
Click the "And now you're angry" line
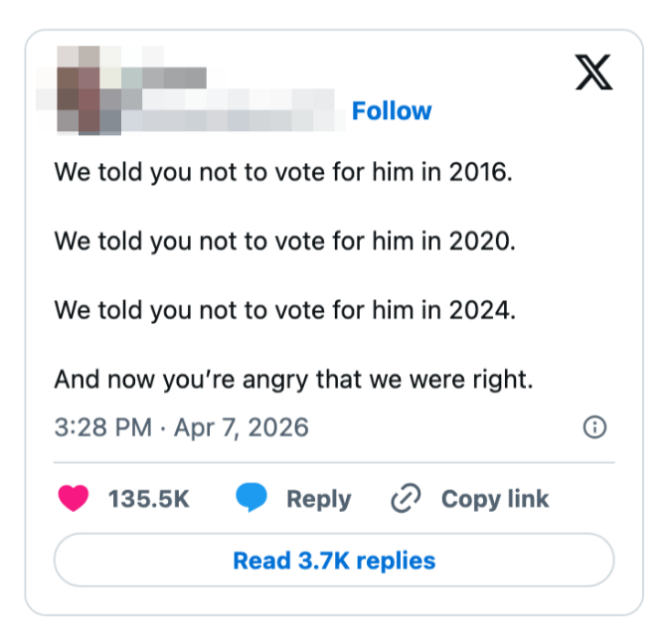coord(293,379)
